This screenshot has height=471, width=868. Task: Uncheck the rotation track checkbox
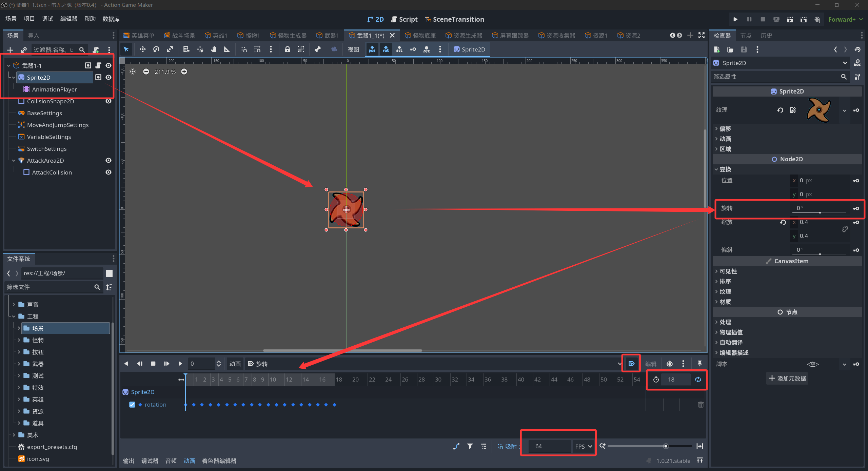[132, 405]
